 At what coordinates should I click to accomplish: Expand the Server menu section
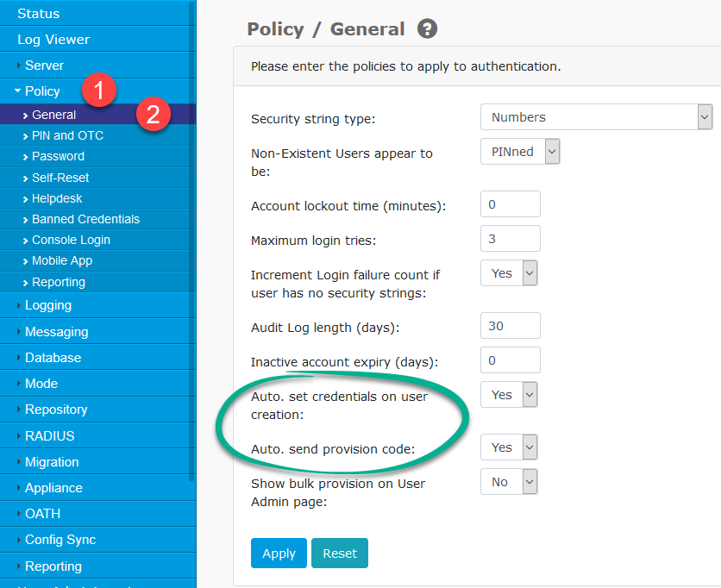click(x=44, y=65)
